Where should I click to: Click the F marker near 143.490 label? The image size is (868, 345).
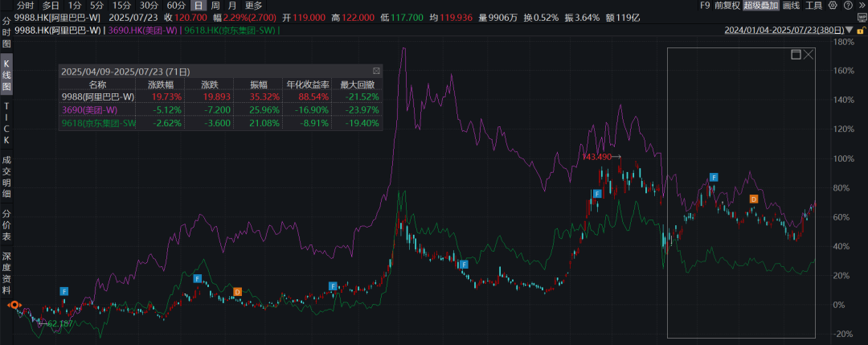[596, 194]
